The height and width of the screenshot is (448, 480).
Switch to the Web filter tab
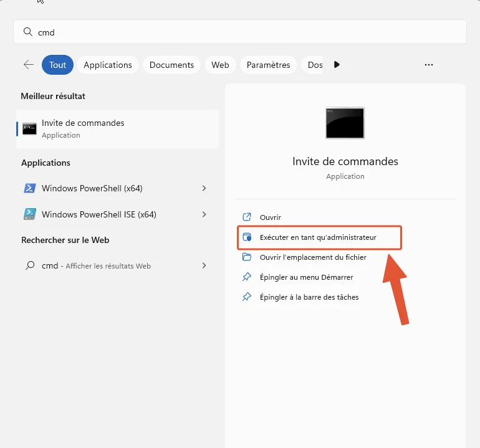220,65
